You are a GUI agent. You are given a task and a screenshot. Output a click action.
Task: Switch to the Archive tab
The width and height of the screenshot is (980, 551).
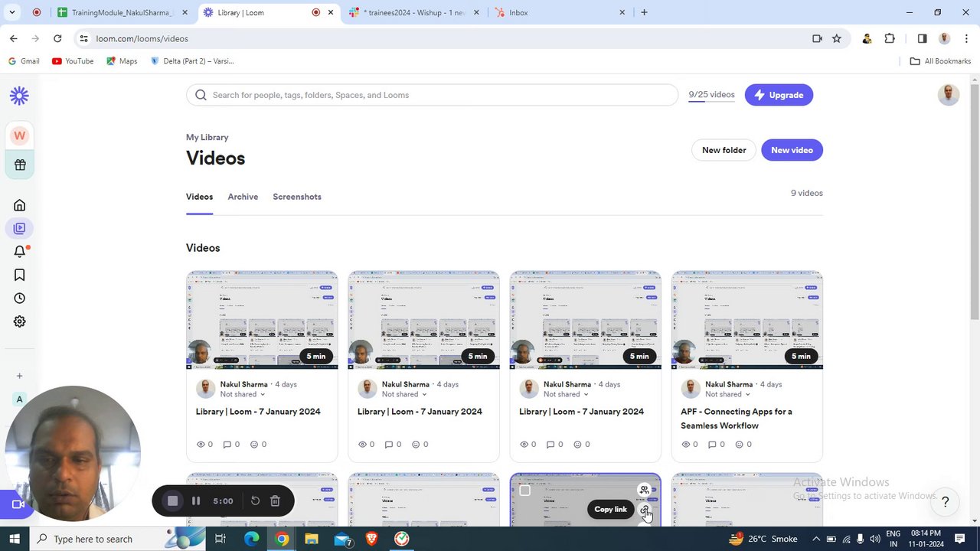click(x=243, y=197)
